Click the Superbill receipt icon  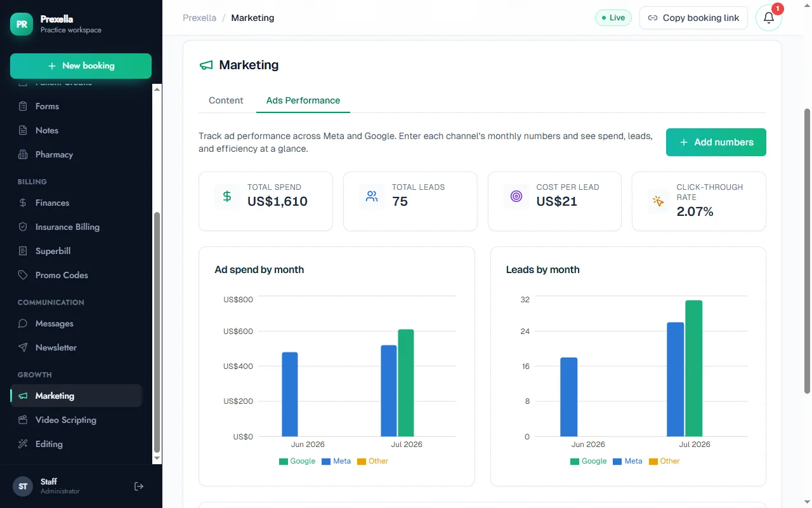23,251
